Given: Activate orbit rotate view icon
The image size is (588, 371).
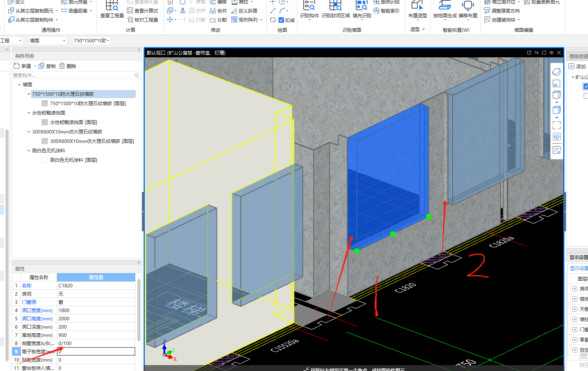Looking at the screenshot, I should coord(557,72).
